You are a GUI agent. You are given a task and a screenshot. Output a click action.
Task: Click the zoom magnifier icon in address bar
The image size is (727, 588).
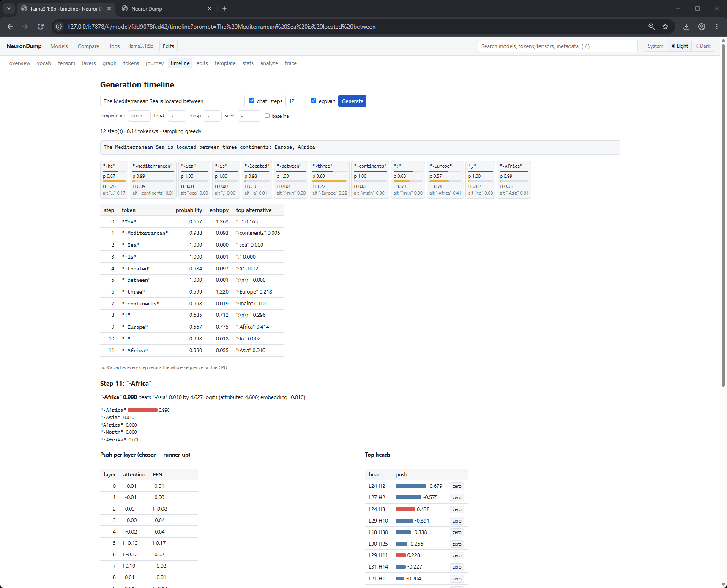[x=651, y=27]
